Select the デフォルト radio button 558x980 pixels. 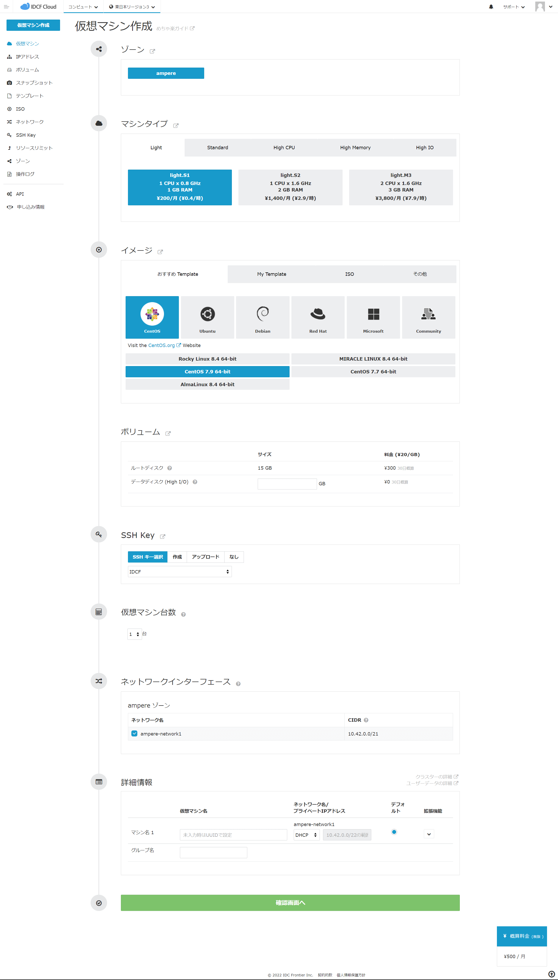point(394,832)
